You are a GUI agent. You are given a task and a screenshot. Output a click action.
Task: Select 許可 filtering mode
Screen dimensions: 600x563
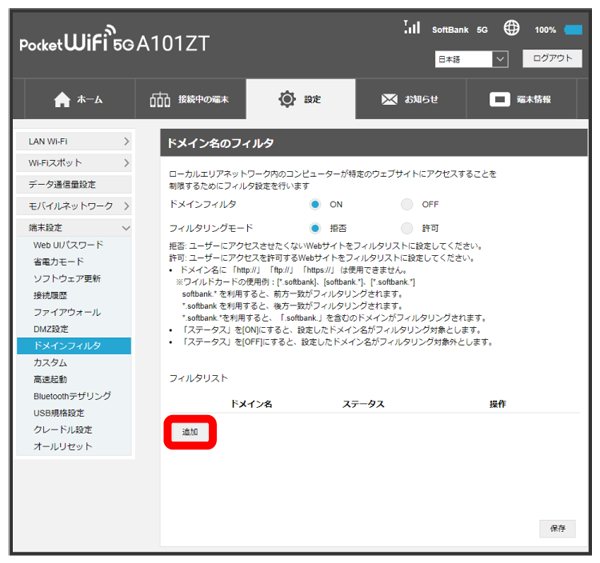click(x=407, y=228)
